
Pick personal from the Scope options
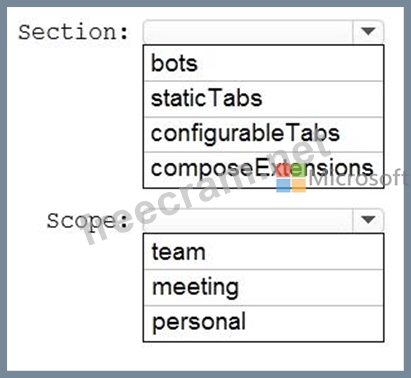[263, 323]
